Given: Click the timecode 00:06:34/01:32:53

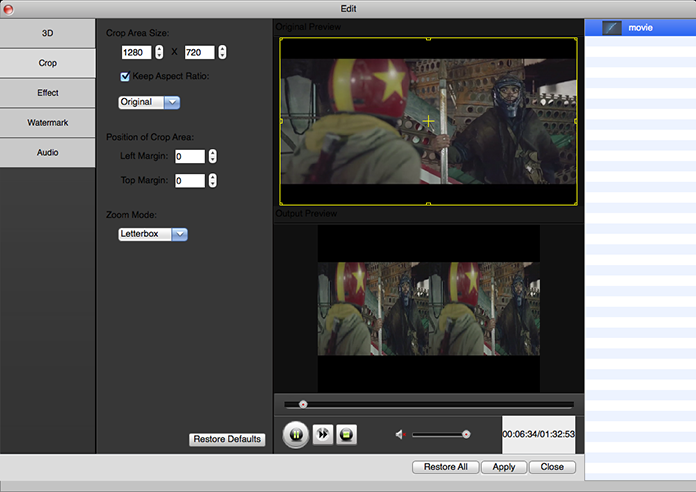Looking at the screenshot, I should (x=538, y=434).
